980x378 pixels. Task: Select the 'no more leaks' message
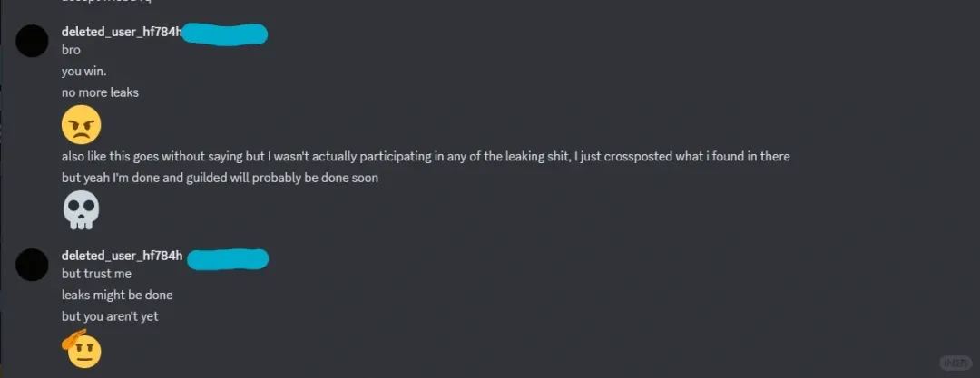point(100,92)
